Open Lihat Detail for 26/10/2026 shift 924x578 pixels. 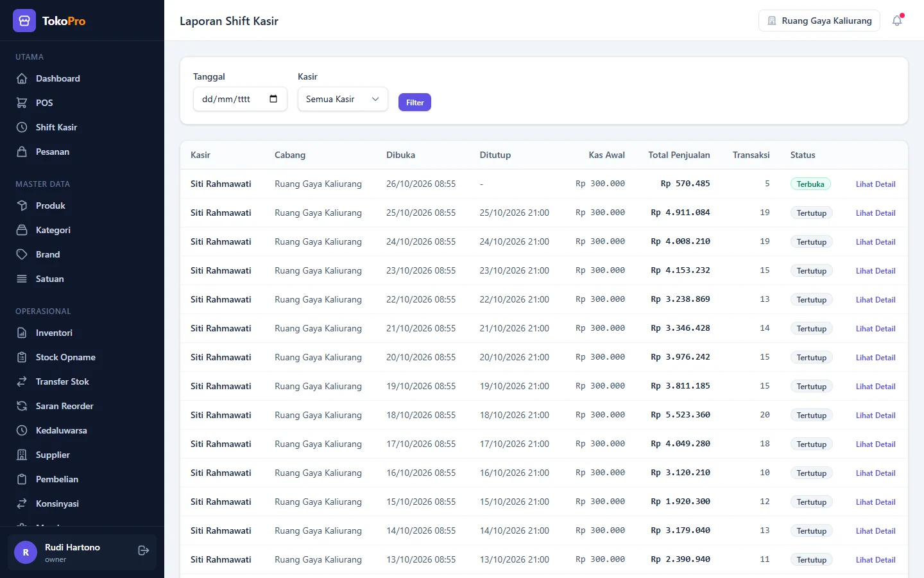[875, 184]
